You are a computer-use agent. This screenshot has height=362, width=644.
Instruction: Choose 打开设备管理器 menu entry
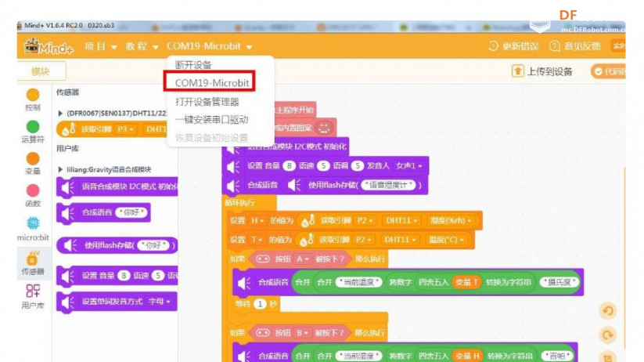pos(207,102)
